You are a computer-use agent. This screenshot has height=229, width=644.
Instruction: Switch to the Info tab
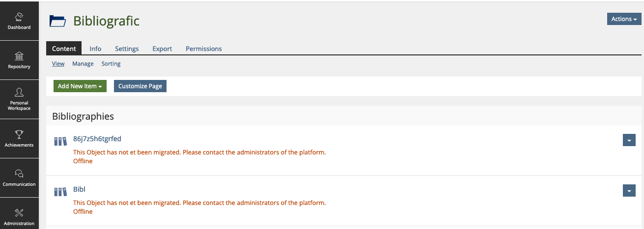(x=95, y=49)
